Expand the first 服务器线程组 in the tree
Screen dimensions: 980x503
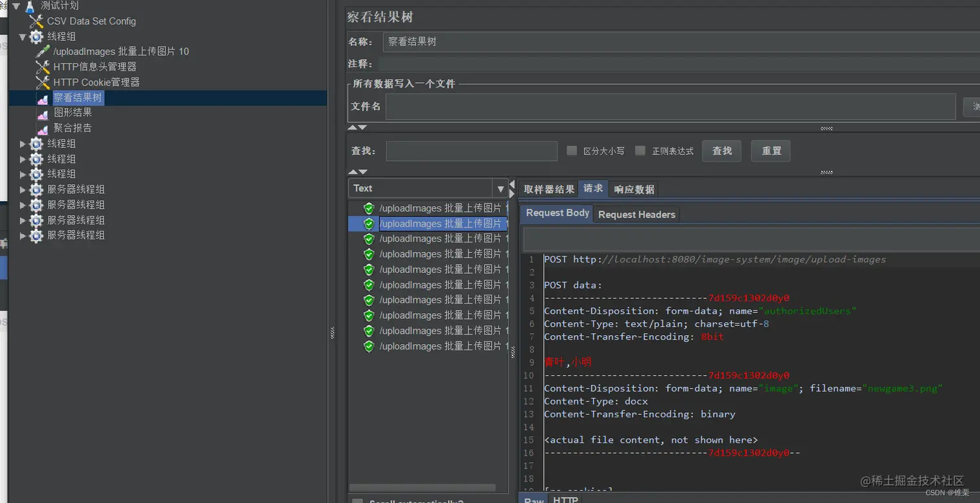coord(23,190)
